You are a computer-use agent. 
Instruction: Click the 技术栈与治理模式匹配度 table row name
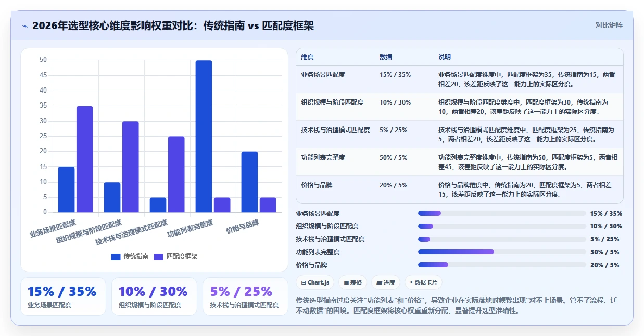335,130
